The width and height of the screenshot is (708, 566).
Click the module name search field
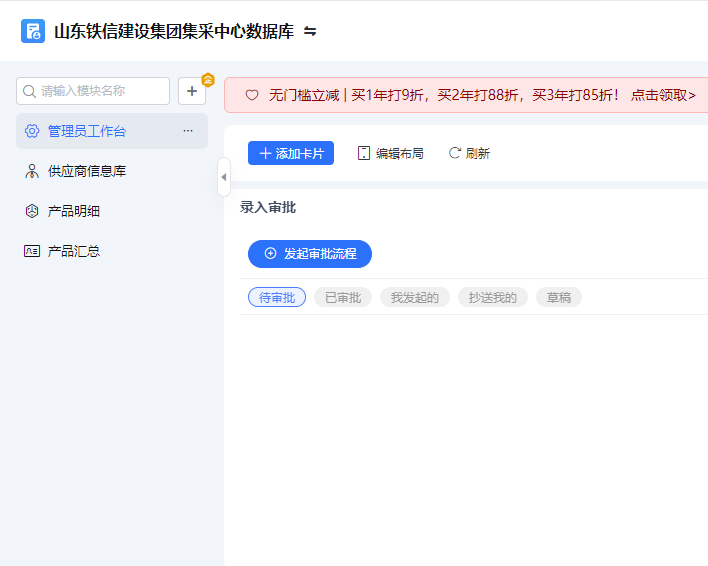tap(100, 91)
